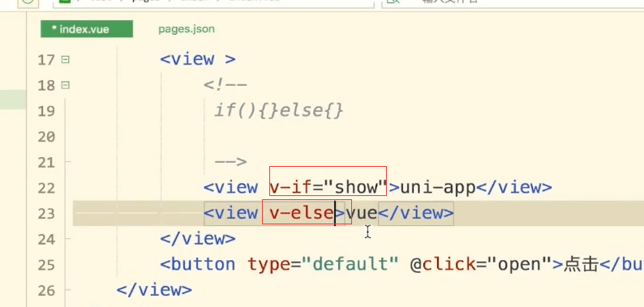Image resolution: width=644 pixels, height=307 pixels.
Task: Click the closing </view> tag ending line 23
Action: pyautogui.click(x=415, y=213)
